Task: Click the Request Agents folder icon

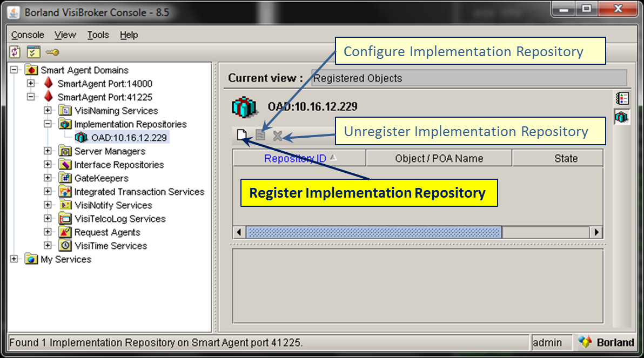Action: click(65, 232)
